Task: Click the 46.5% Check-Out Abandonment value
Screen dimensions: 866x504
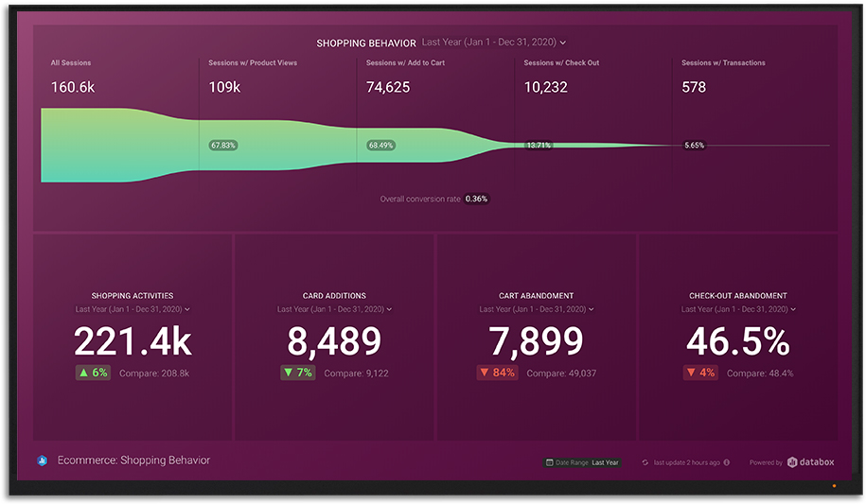Action: pos(738,341)
